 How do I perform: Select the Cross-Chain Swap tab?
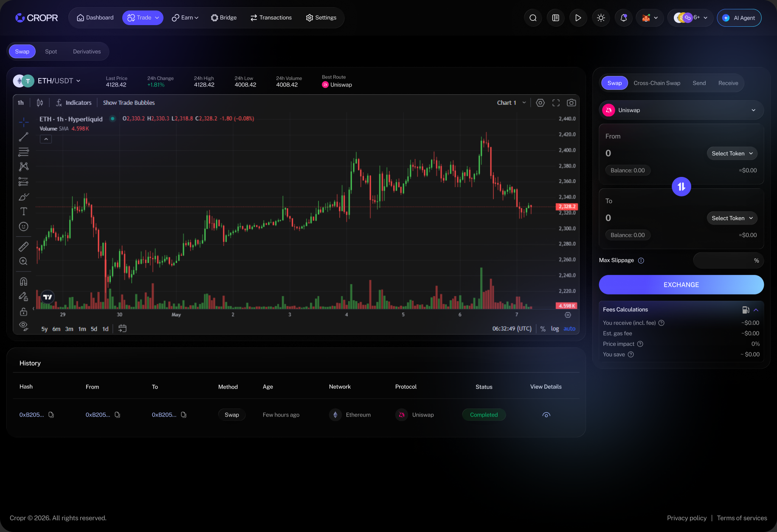[x=657, y=83]
